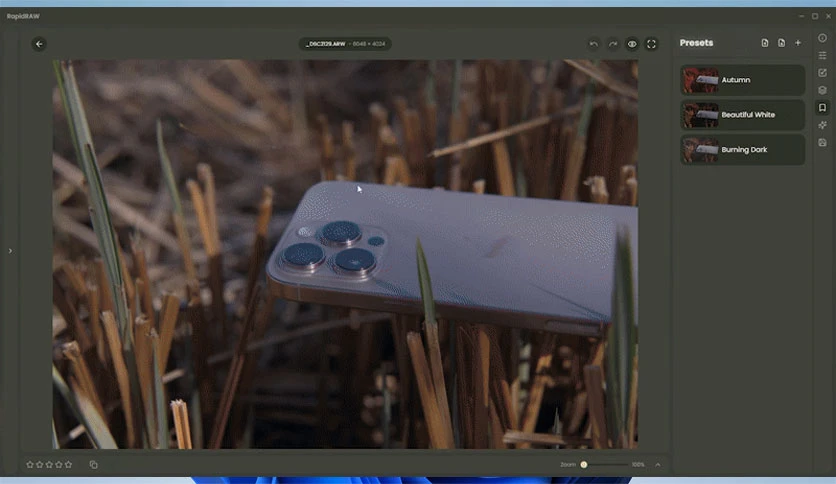Image resolution: width=836 pixels, height=484 pixels.
Task: Click the Presets panel heading
Action: click(x=696, y=43)
